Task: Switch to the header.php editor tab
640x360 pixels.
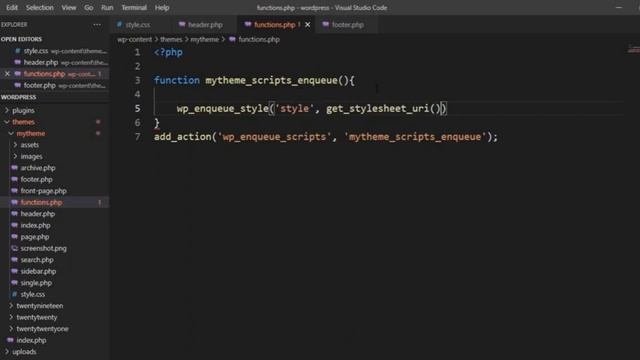Action: coord(205,25)
